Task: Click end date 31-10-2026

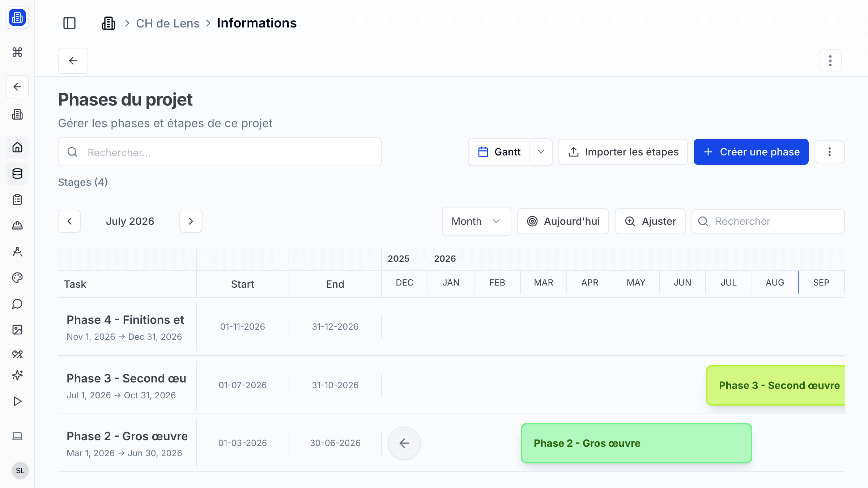Action: pyautogui.click(x=335, y=385)
